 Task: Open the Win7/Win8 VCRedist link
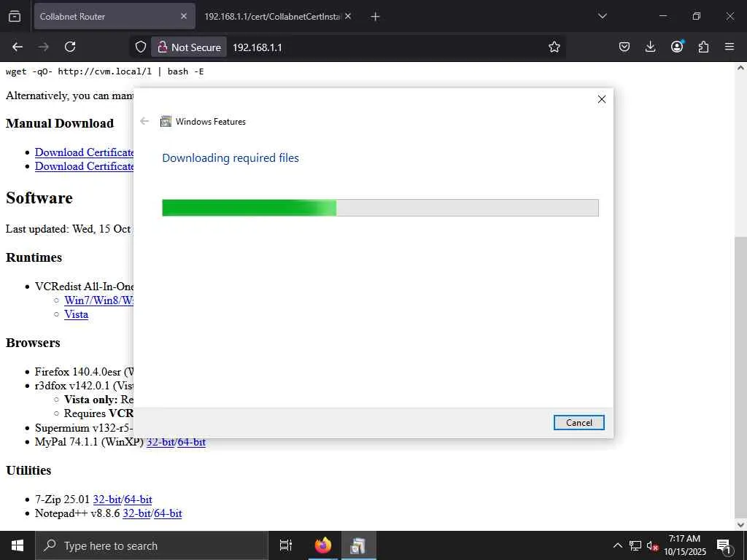(98, 300)
